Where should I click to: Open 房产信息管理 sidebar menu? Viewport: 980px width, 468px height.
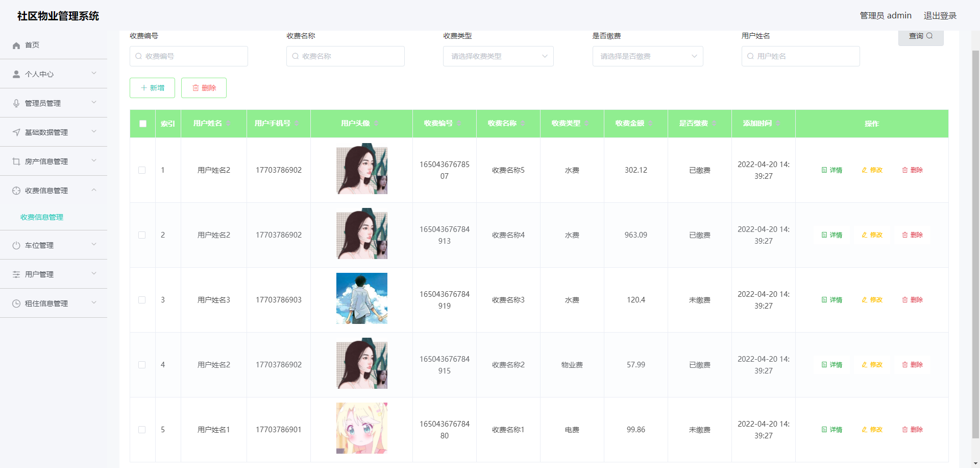[54, 161]
